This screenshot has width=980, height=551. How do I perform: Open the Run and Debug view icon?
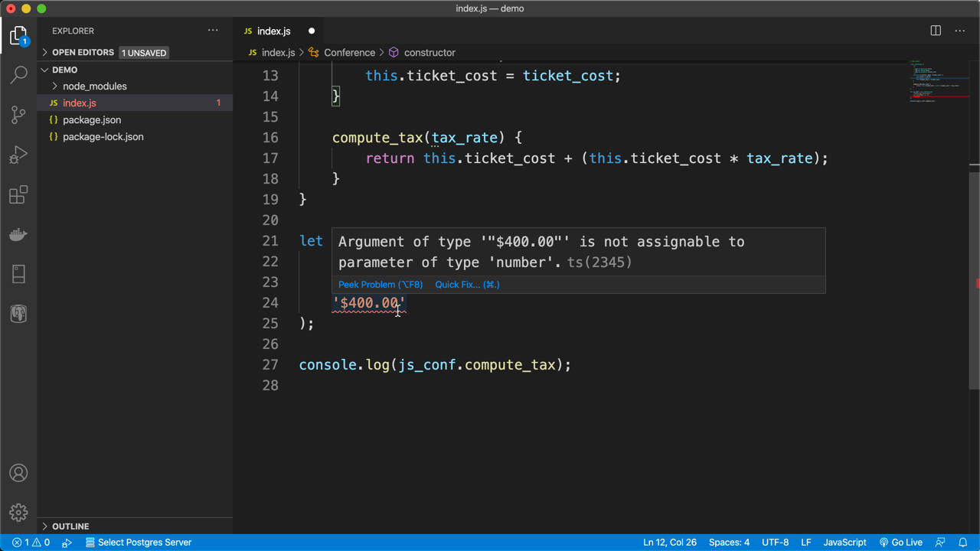18,155
